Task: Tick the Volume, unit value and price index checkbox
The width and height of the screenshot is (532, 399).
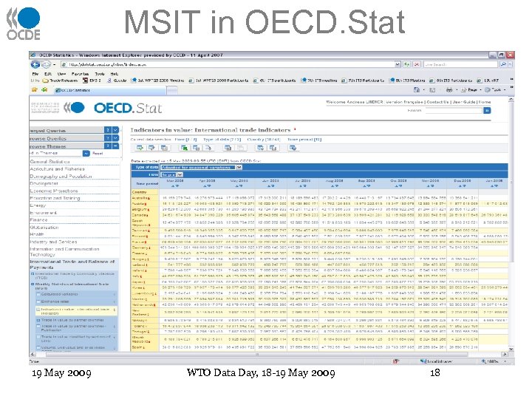Action: (x=38, y=348)
